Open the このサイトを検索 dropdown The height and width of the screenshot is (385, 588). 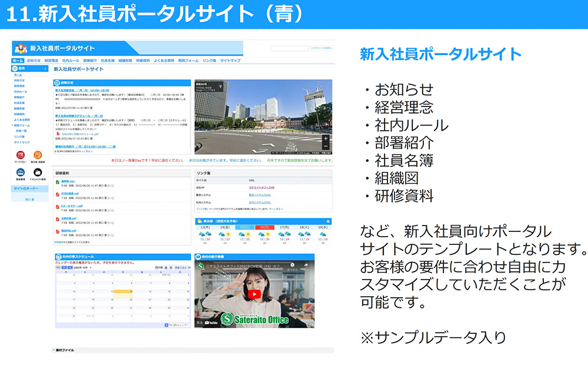pyautogui.click(x=322, y=48)
